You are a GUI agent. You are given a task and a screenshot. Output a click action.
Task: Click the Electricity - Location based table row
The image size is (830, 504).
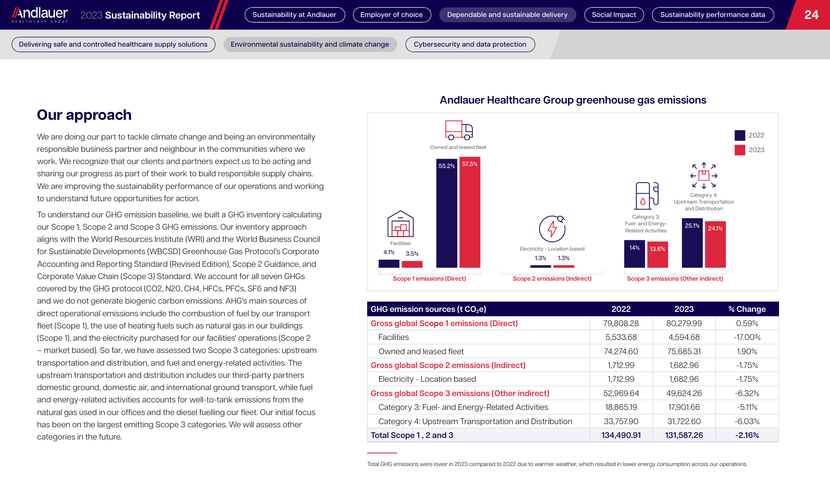tap(573, 379)
